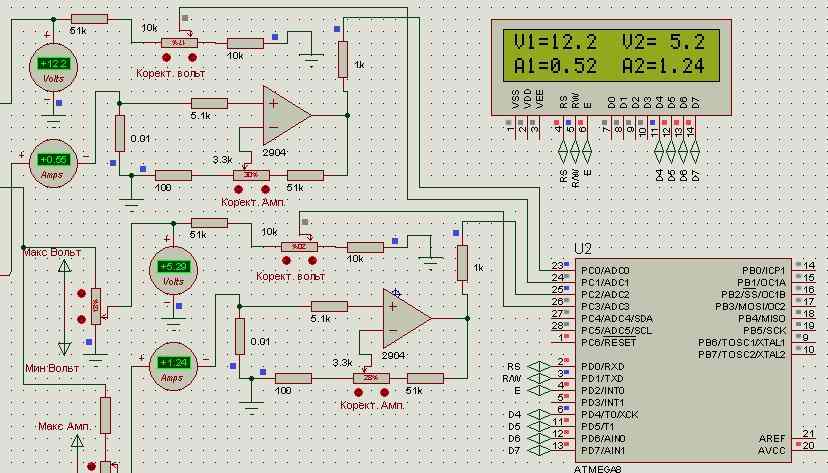Screen dimensions: 828x473
Task: Select the ATMEGA8 chip labeled U2
Action: 680,360
